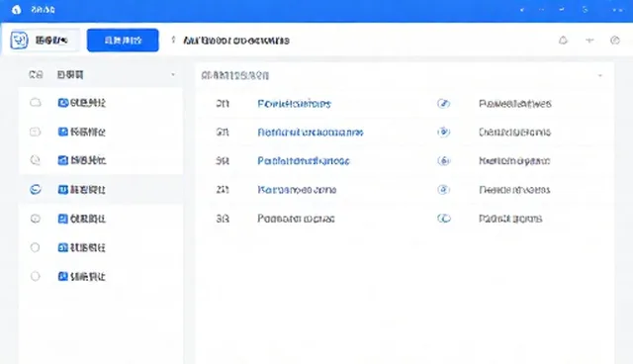Click the blue square icon in first sidebar row
This screenshot has width=633, height=364.
coord(63,103)
